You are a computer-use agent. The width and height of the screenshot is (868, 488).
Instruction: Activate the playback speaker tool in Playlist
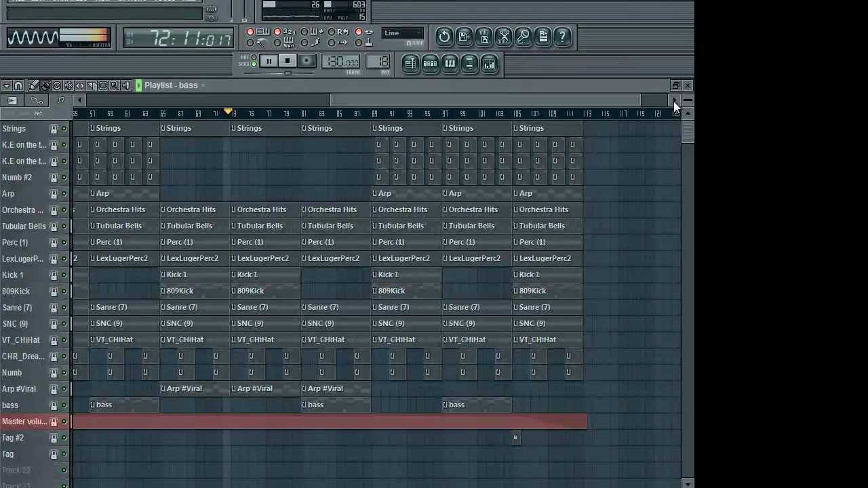point(126,85)
